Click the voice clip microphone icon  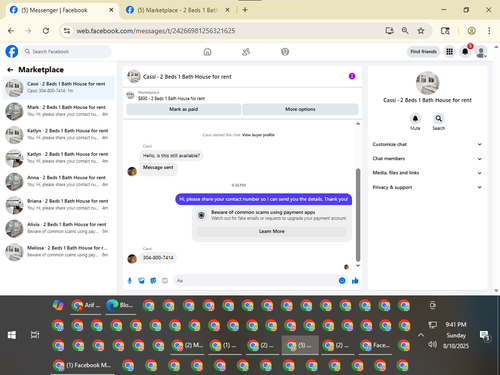pos(130,281)
